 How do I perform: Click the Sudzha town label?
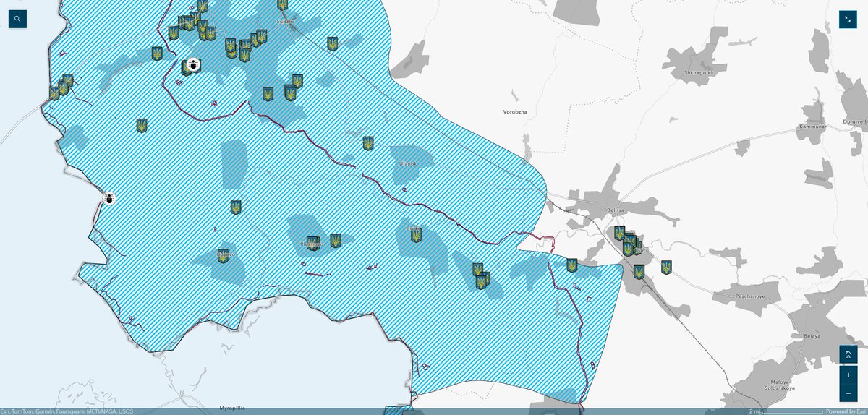coord(286,22)
